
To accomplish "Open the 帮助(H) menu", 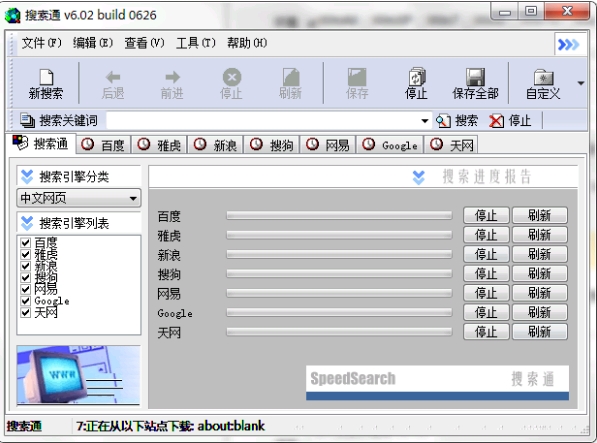I will [247, 43].
